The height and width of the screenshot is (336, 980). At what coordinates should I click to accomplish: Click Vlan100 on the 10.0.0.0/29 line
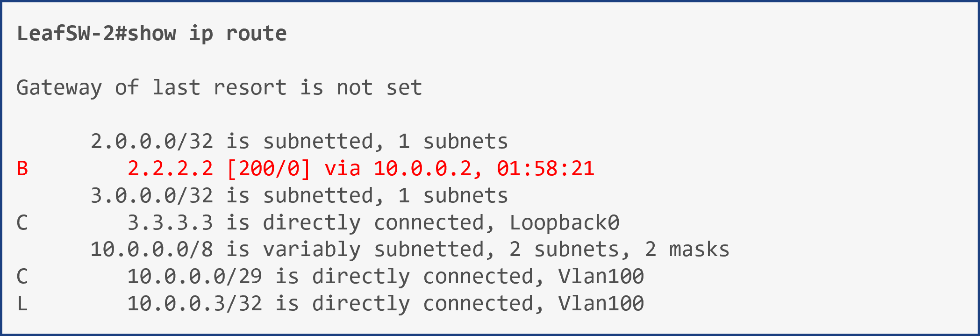(x=601, y=277)
